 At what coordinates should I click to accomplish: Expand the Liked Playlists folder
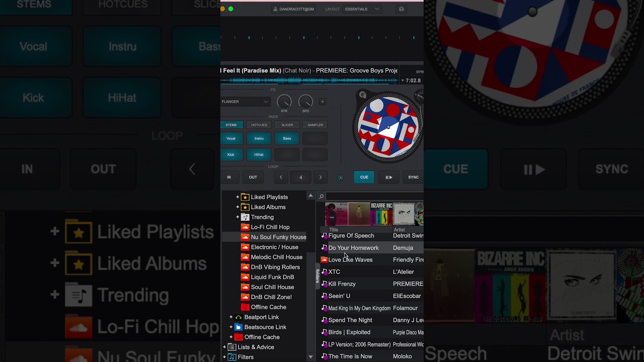(237, 197)
